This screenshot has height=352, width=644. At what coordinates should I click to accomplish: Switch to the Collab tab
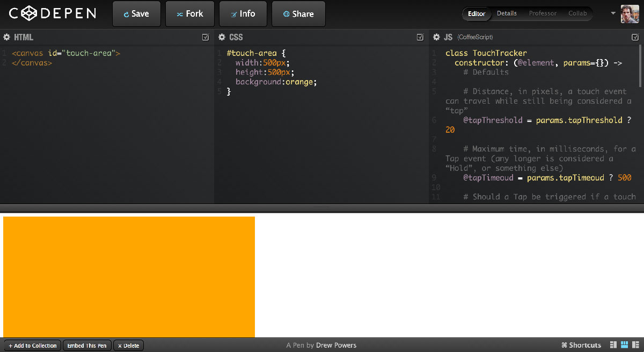[x=577, y=13]
